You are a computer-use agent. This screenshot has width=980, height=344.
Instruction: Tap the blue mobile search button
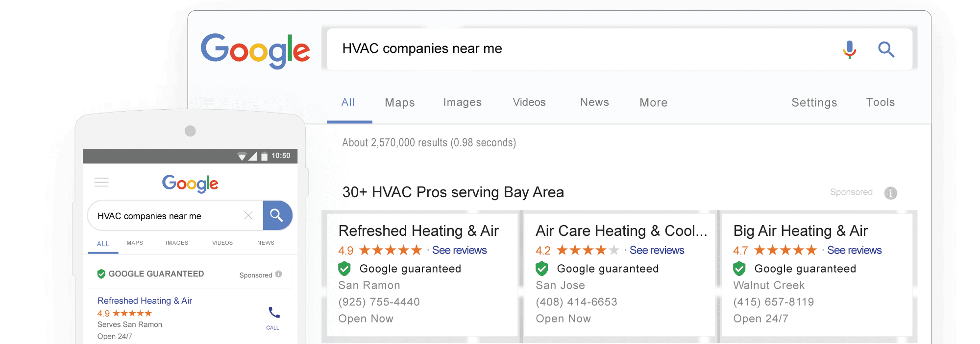pyautogui.click(x=277, y=215)
